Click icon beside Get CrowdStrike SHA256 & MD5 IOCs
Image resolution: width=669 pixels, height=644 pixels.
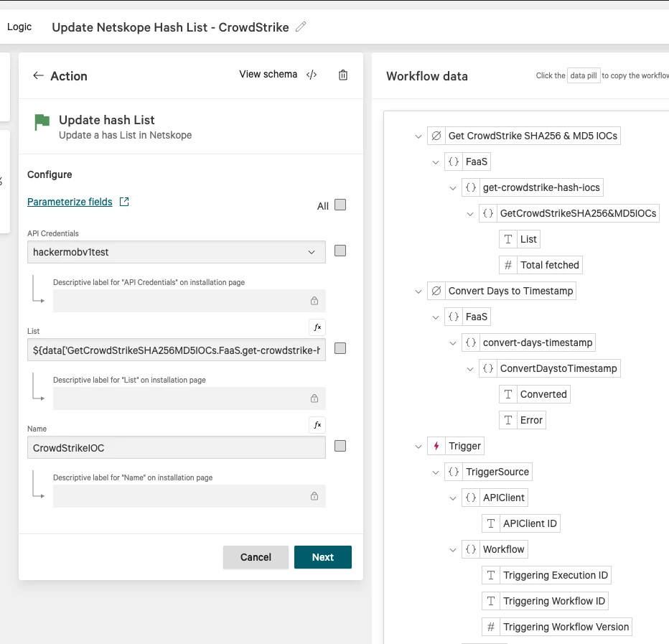(x=436, y=136)
